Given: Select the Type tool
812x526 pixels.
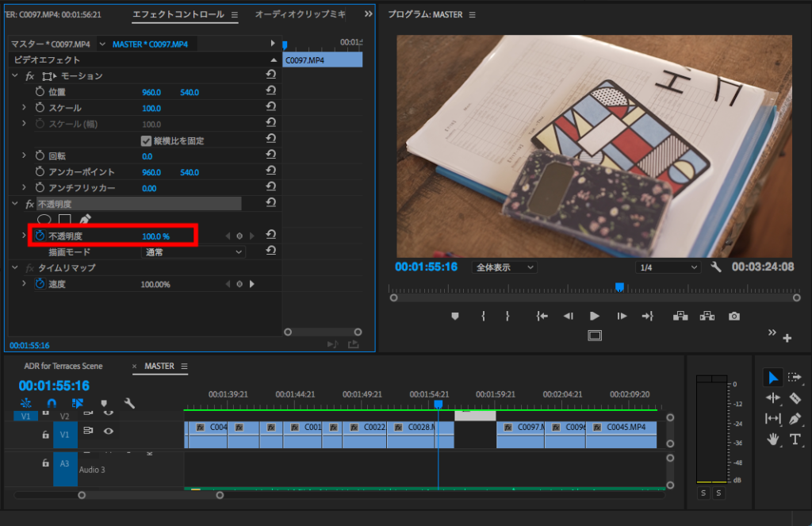Looking at the screenshot, I should (x=795, y=439).
